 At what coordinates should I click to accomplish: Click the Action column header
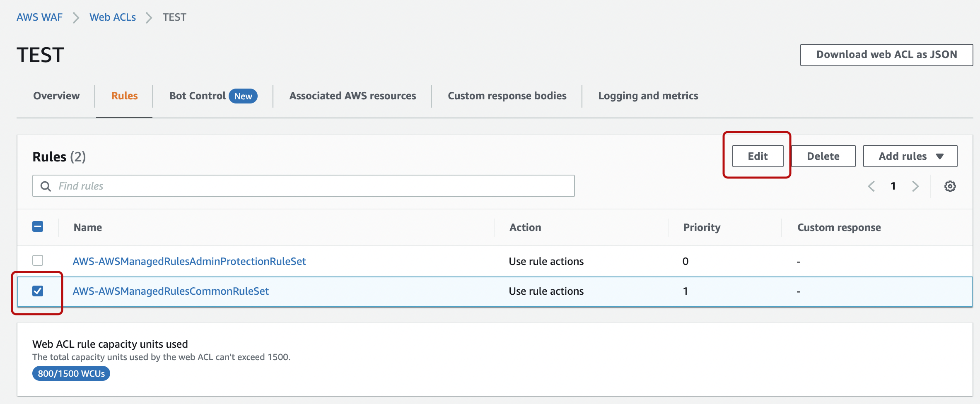(x=525, y=227)
